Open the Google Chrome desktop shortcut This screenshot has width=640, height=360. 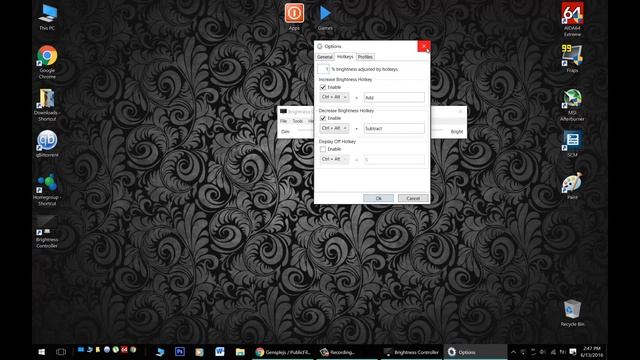tap(47, 62)
